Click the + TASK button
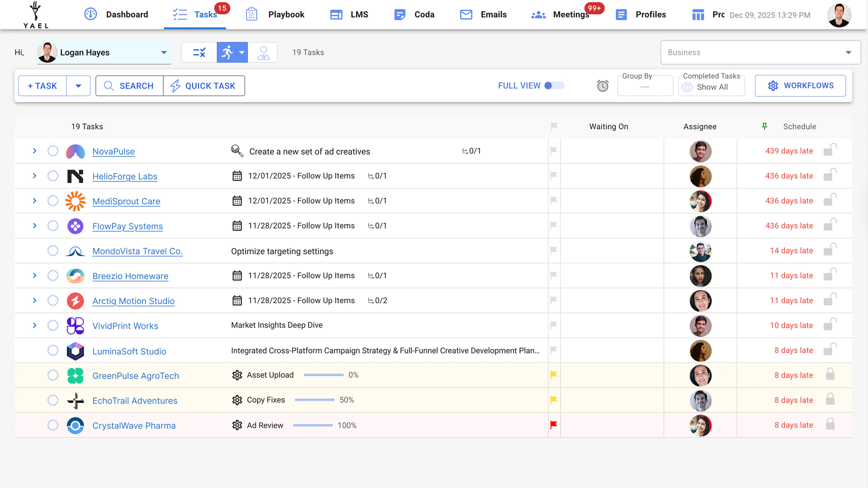 [42, 86]
